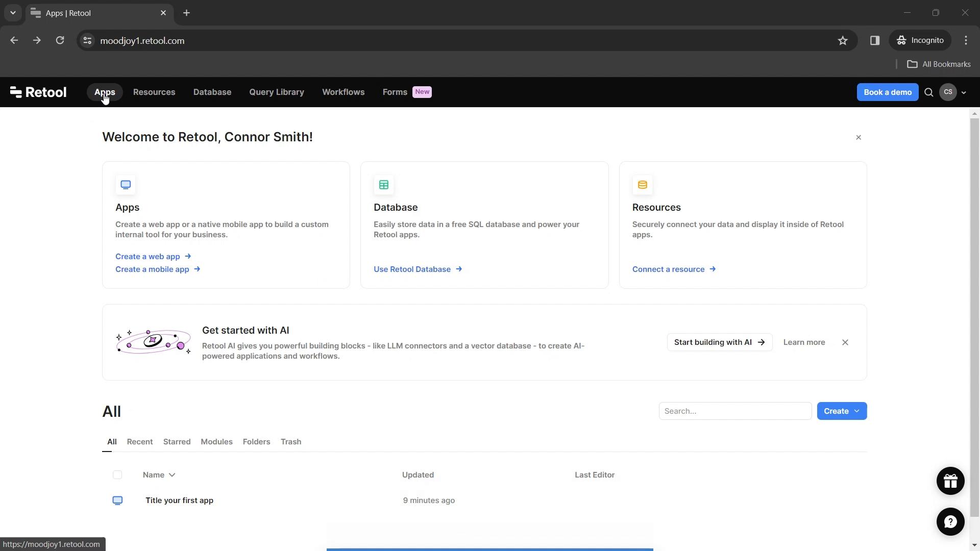Open the Forms nav item

click(x=395, y=92)
